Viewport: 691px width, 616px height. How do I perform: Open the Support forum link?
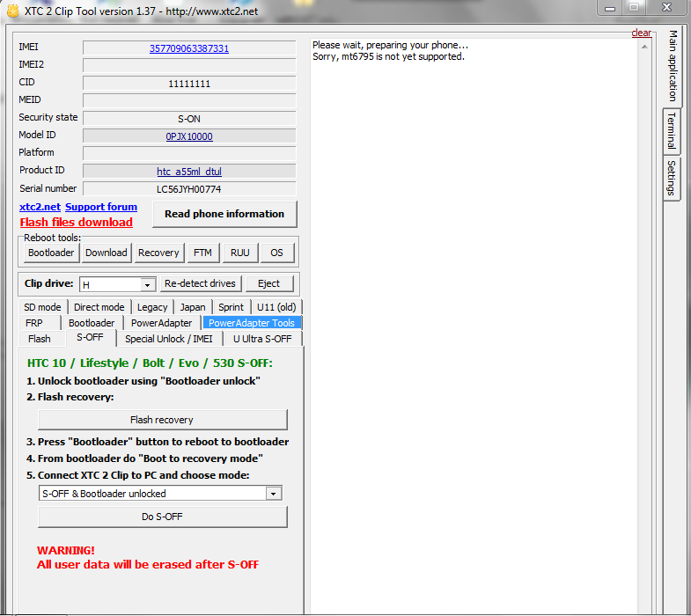(101, 207)
